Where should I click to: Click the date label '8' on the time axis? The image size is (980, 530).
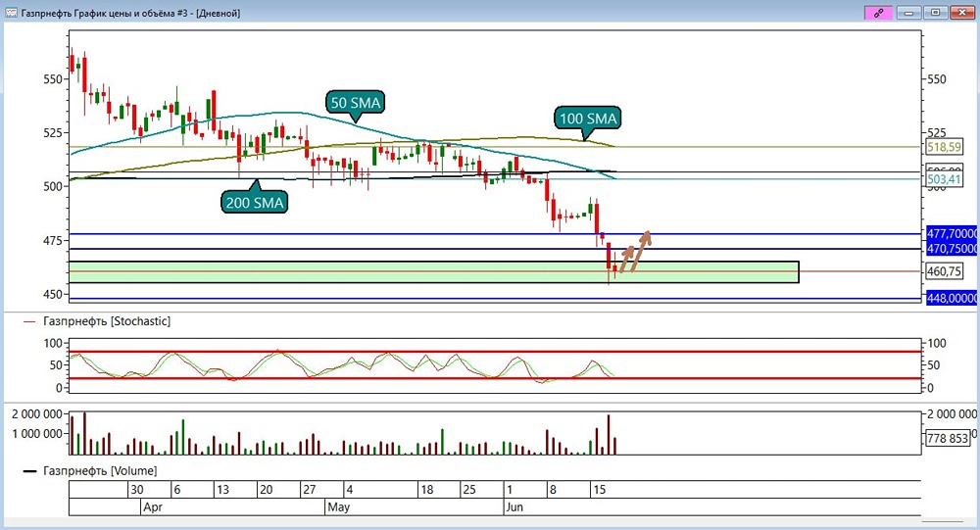pos(553,490)
